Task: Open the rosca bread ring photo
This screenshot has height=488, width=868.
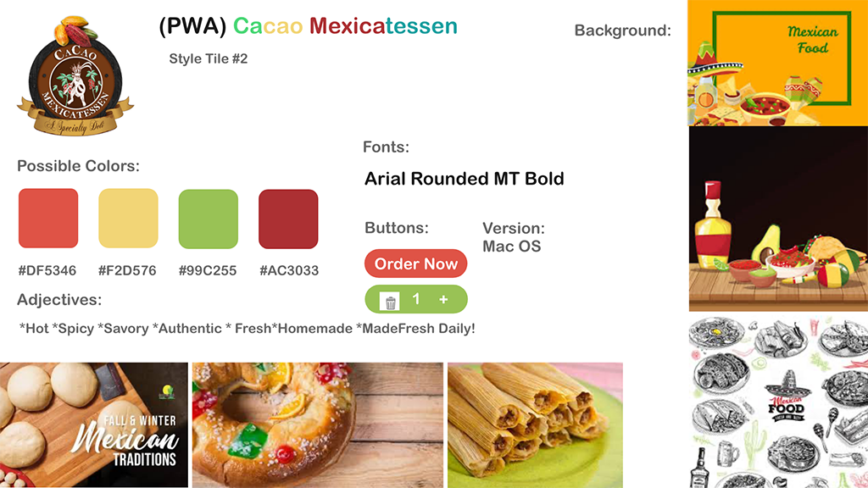Action: (318, 425)
